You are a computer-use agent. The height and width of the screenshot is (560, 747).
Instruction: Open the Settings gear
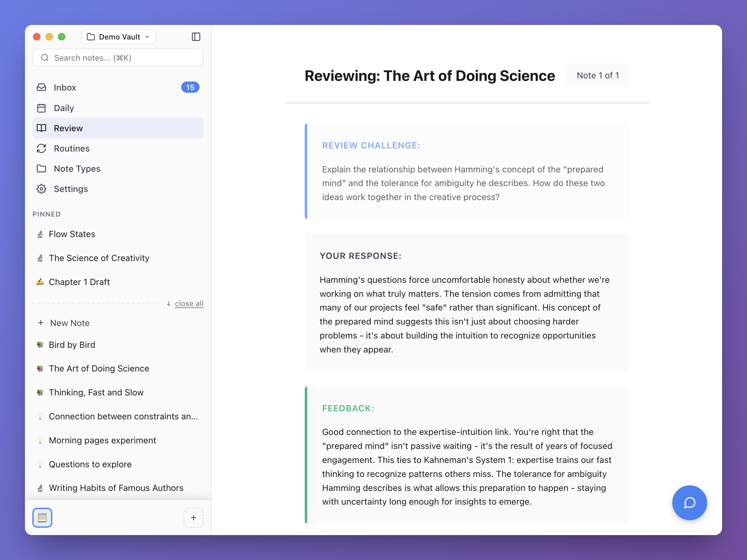click(41, 189)
